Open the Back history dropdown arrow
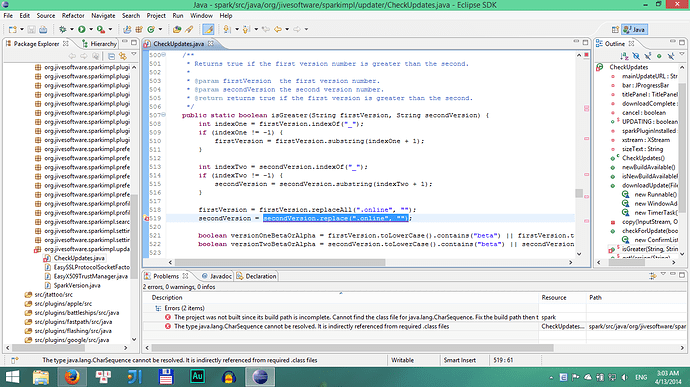 click(287, 29)
